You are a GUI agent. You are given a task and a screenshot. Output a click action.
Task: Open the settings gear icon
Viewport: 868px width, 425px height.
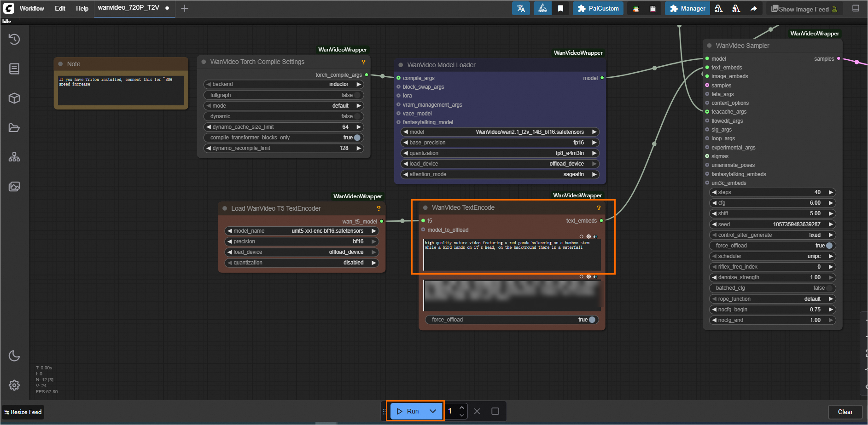coord(14,385)
